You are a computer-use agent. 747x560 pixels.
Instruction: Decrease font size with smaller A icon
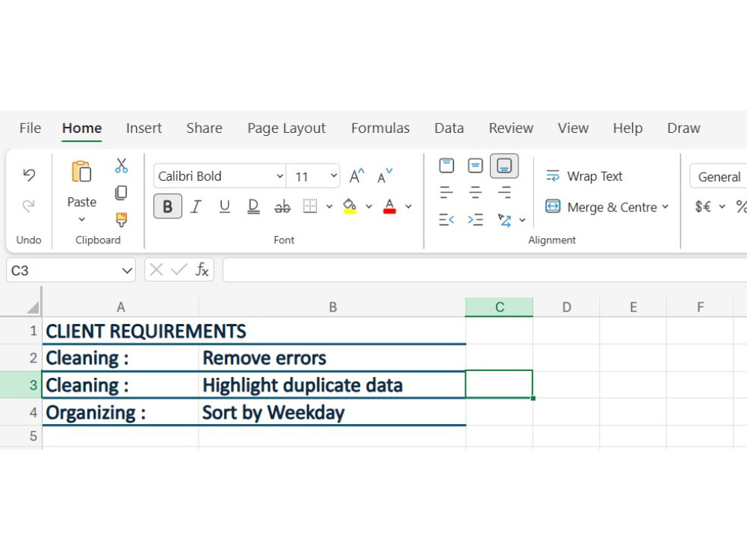coord(385,176)
